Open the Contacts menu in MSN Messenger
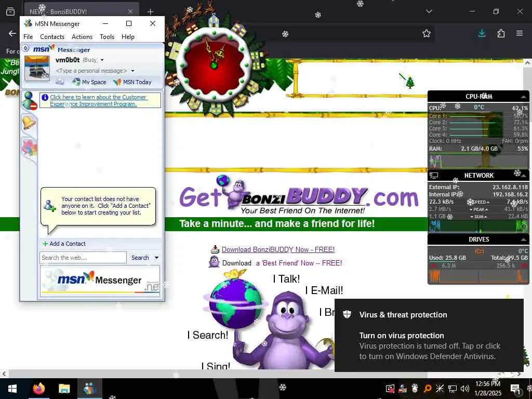Viewport: 532px width, 399px height. (x=52, y=37)
